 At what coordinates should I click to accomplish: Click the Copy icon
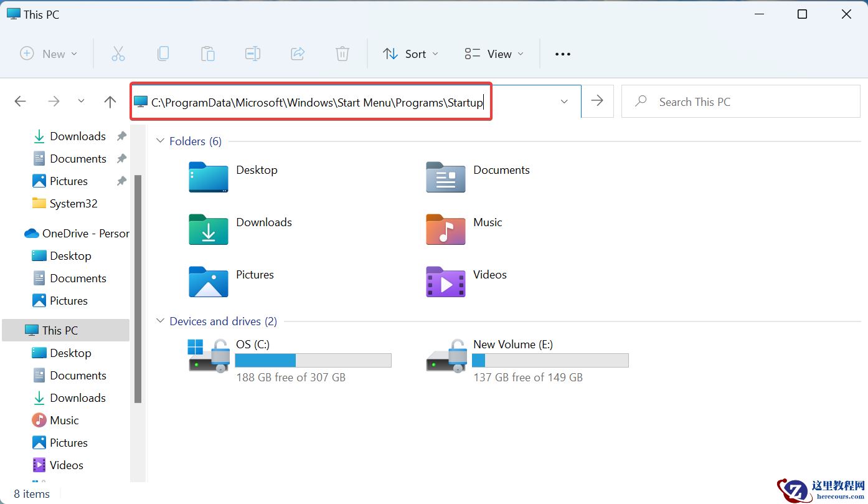pyautogui.click(x=163, y=54)
